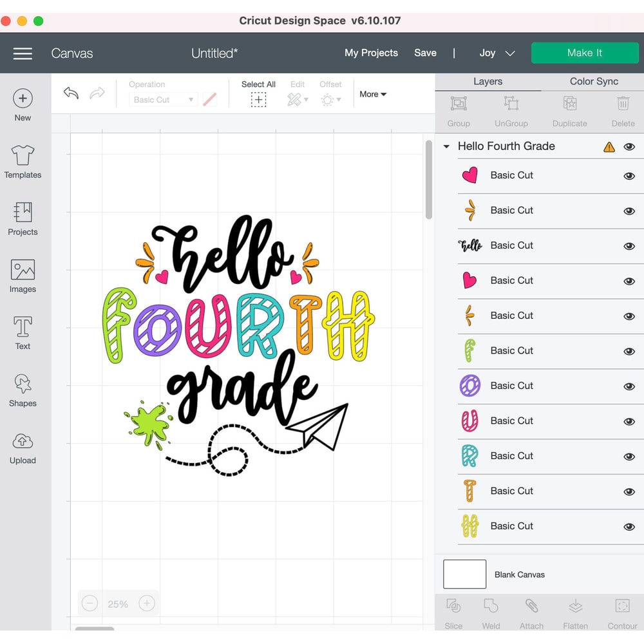Select the Contour icon
Image resolution: width=644 pixels, height=644 pixels.
[621, 611]
